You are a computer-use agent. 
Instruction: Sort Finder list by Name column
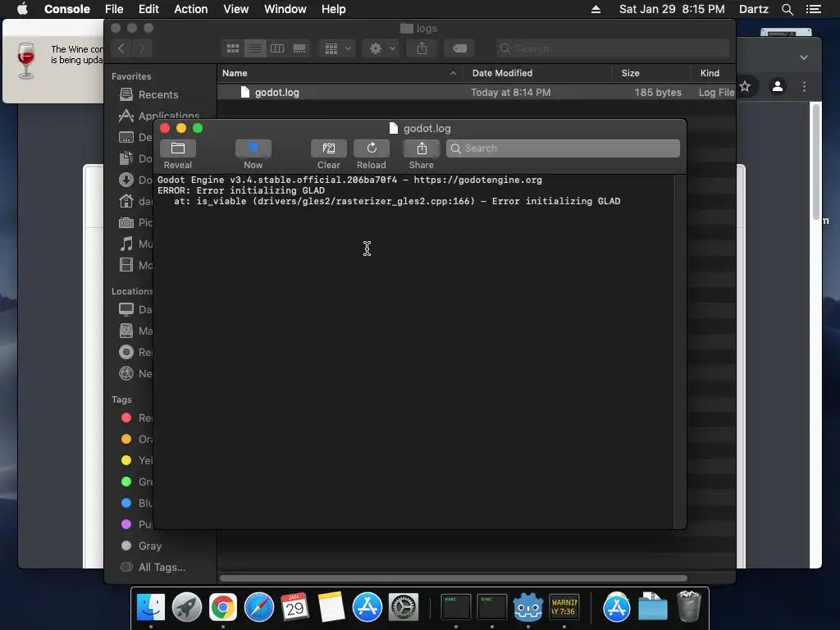coord(339,73)
